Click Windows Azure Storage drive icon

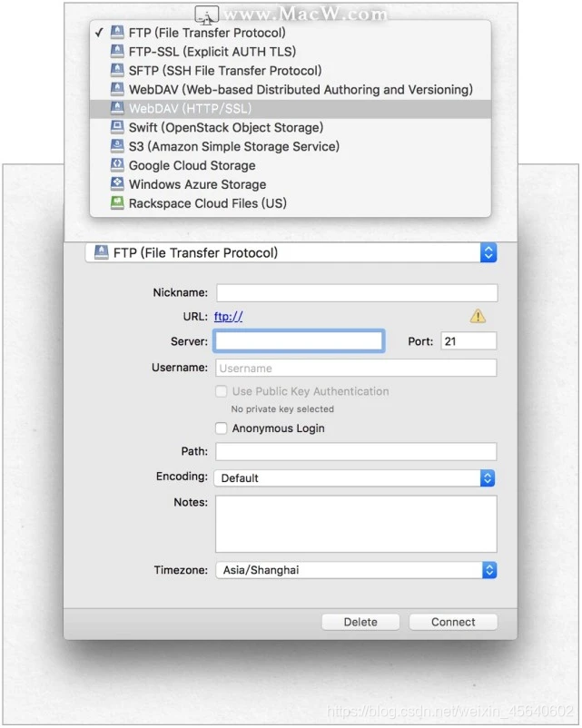tap(117, 184)
